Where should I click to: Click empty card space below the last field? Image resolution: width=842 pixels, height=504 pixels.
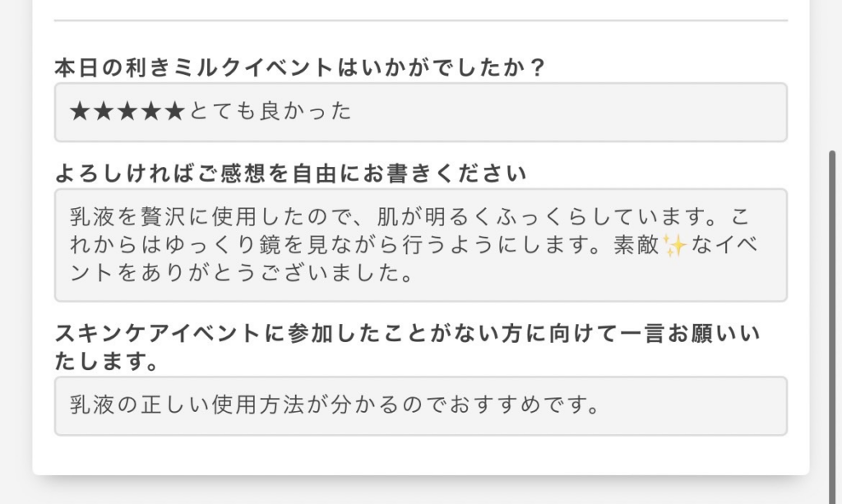pyautogui.click(x=421, y=455)
